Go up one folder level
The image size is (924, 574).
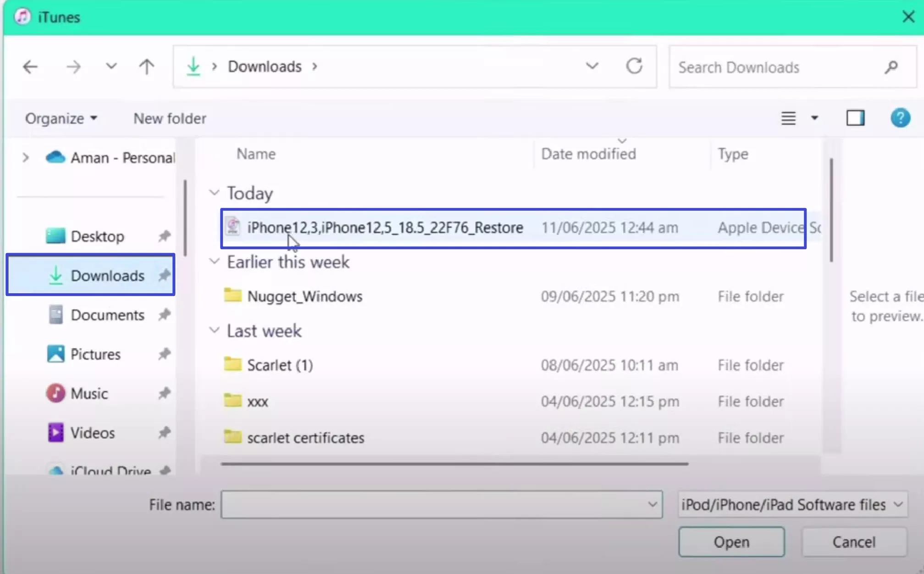pyautogui.click(x=146, y=67)
